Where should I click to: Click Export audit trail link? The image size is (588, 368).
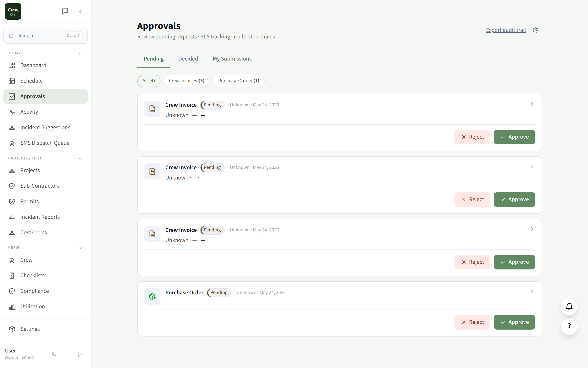click(x=506, y=30)
